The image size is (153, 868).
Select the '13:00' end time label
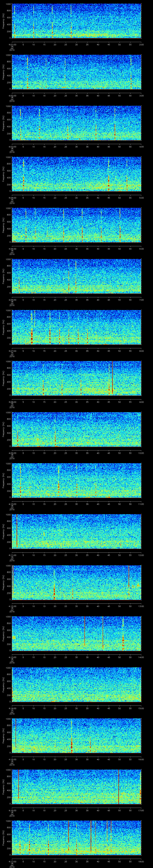click(x=141, y=606)
